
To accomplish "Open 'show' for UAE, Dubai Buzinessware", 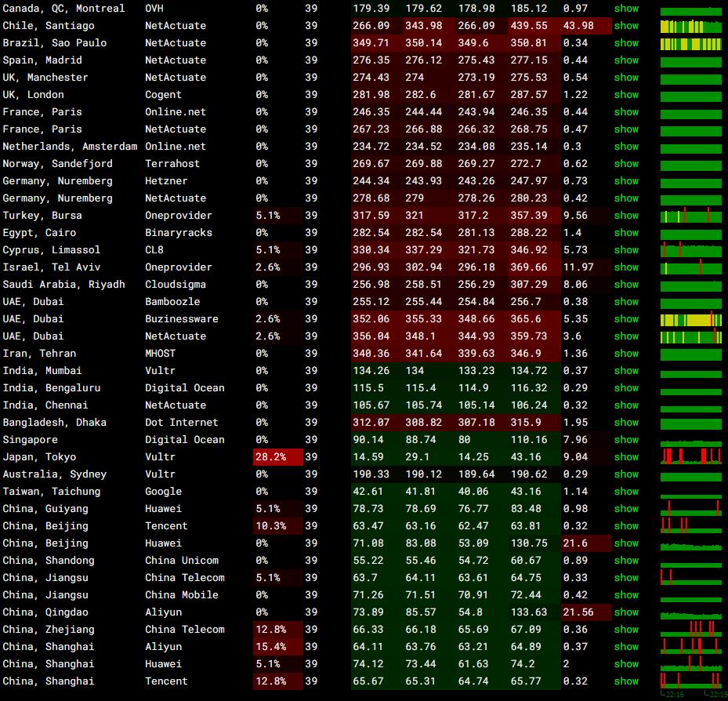I will pos(626,319).
